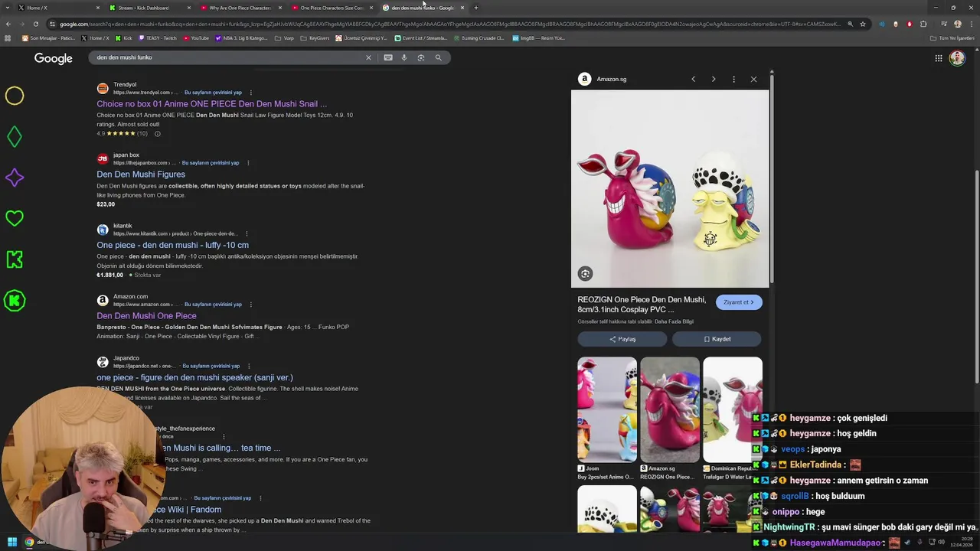The image size is (980, 551).
Task: Open the Tüm Yer İşaretleri folder
Action: coord(952,37)
